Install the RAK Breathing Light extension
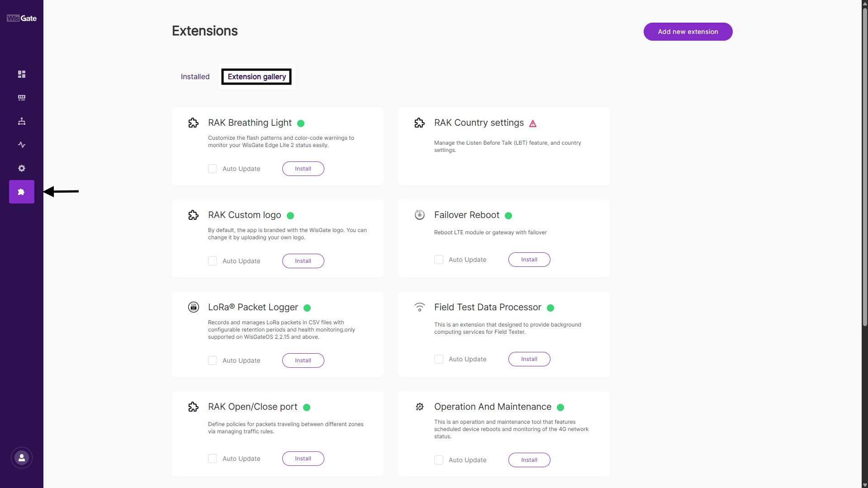 303,169
